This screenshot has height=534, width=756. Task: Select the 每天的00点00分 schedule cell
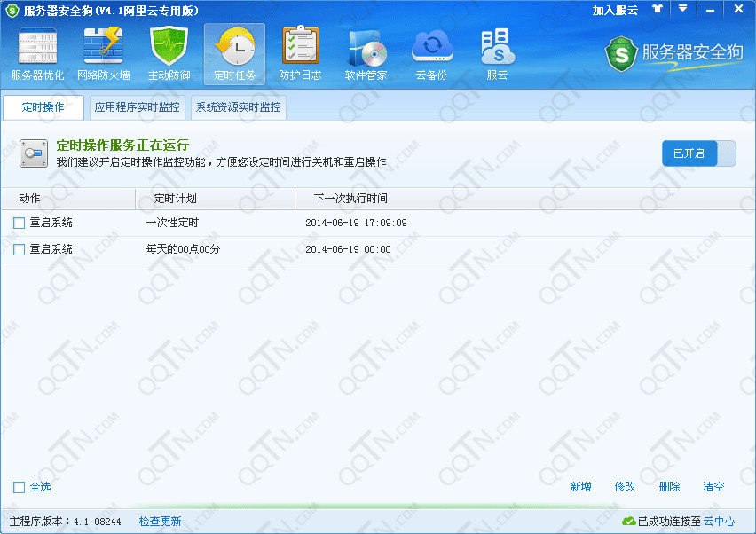tap(183, 249)
